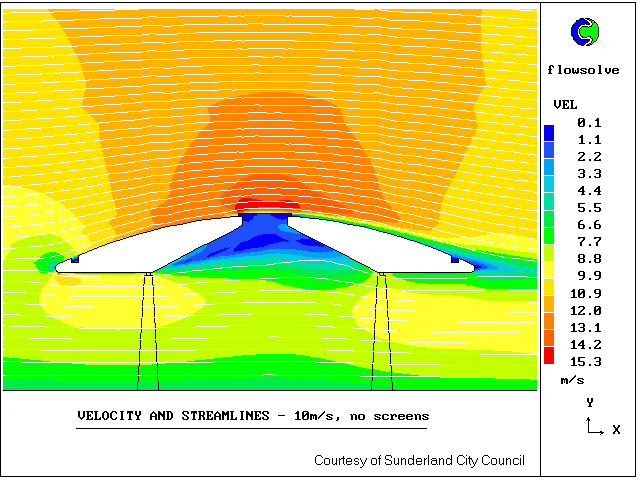Click the 'Courtesy of Sunderland City Council' text

(419, 460)
